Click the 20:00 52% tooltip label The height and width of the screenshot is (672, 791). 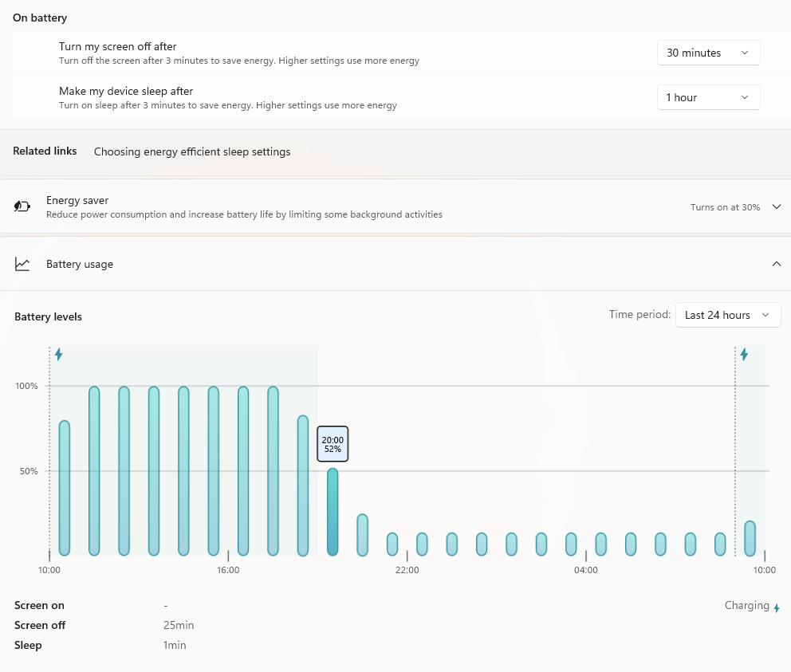[x=333, y=444]
